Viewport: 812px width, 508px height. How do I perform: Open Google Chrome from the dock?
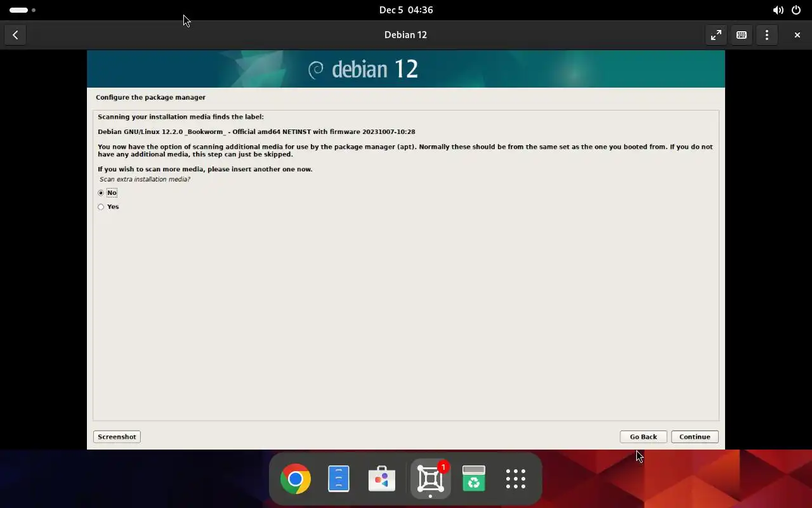click(x=296, y=479)
